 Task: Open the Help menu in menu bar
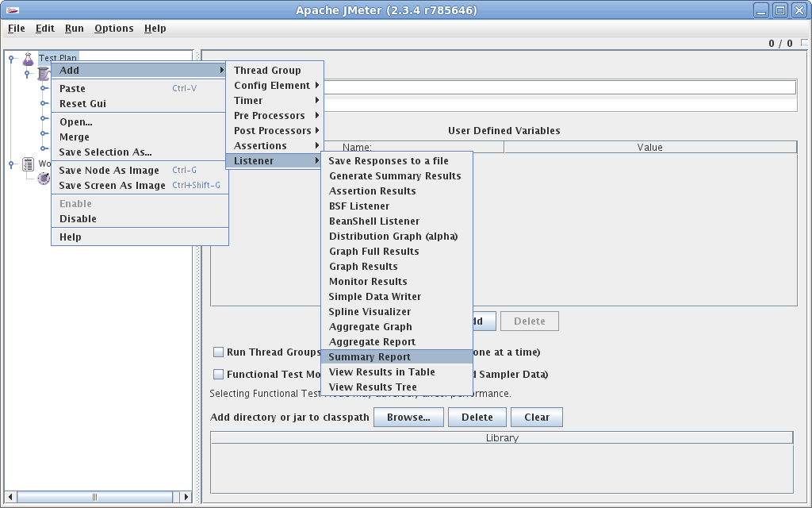pyautogui.click(x=155, y=29)
